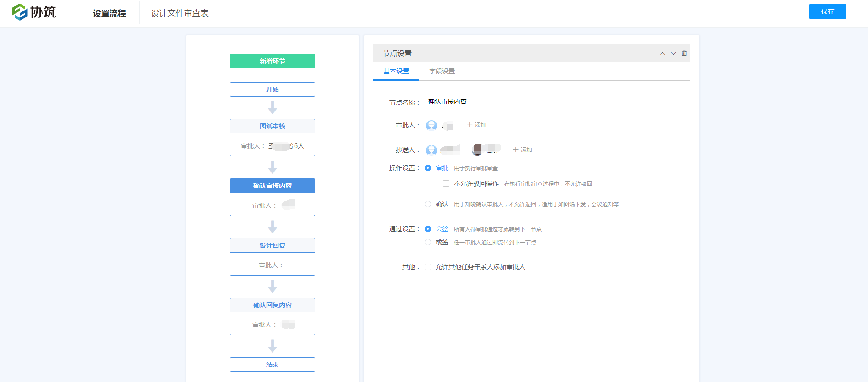
Task: Move node up with the up chevron
Action: coord(662,54)
